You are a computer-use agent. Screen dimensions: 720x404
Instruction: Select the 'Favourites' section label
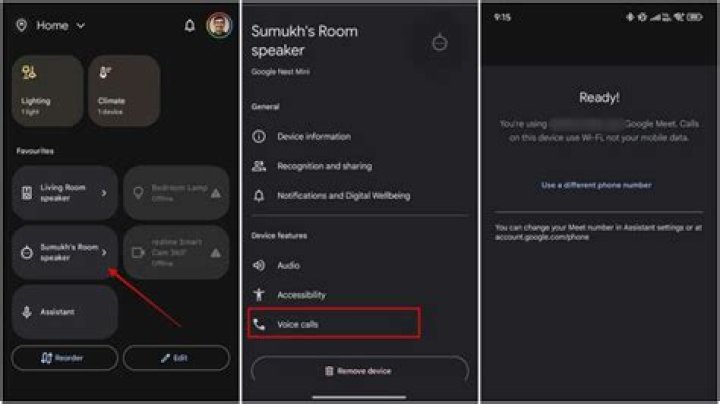tap(35, 151)
